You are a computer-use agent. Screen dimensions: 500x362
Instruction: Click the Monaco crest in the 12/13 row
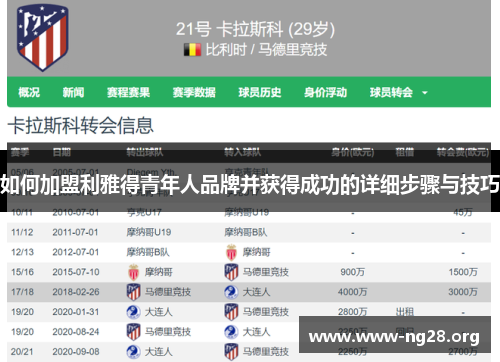[231, 252]
